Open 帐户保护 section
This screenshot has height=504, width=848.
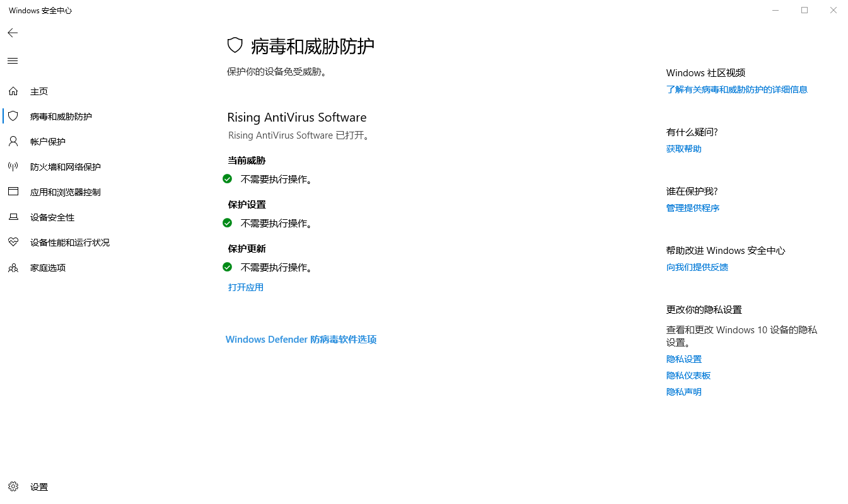[48, 142]
